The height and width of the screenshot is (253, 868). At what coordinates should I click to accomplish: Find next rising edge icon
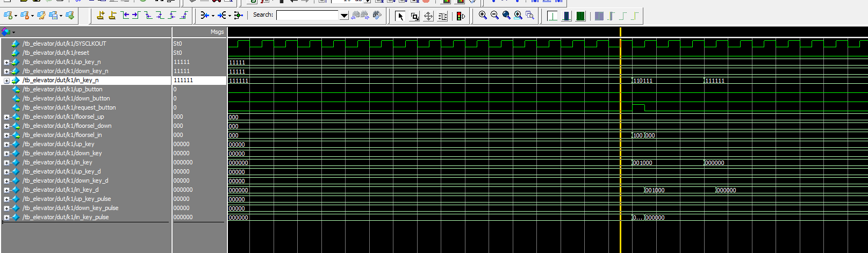click(183, 16)
